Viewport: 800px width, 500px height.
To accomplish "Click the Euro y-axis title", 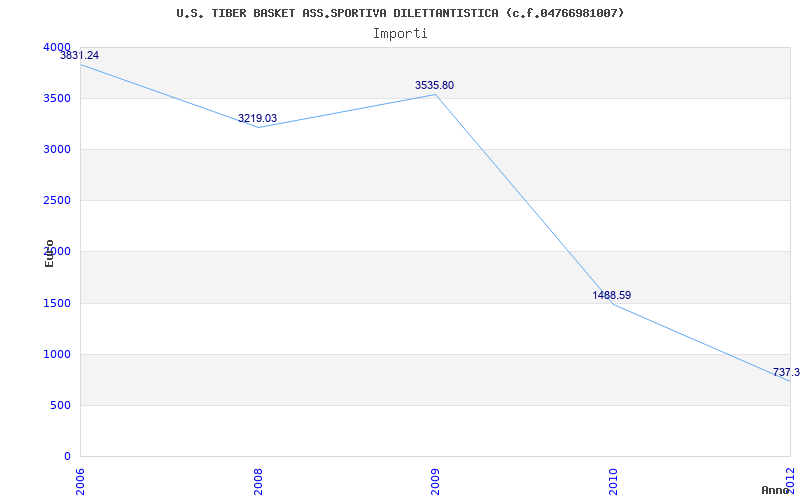I will click(49, 254).
